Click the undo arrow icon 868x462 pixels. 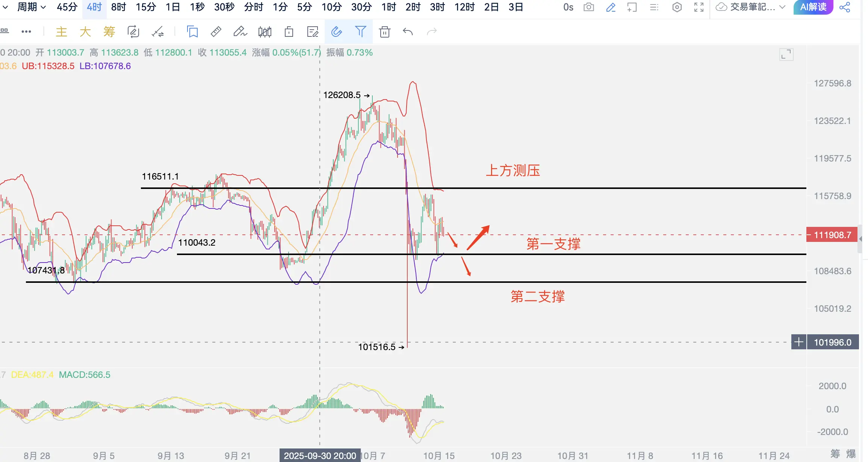pos(408,32)
